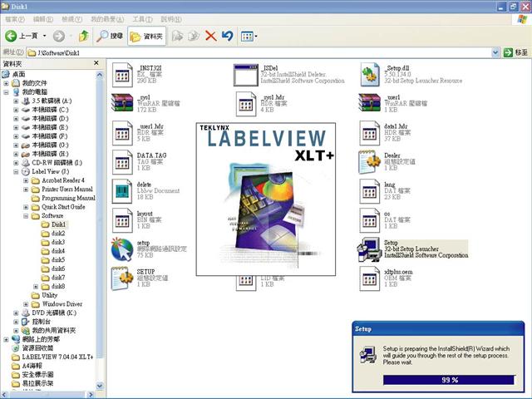Click the forward navigation arrow
The width and height of the screenshot is (532, 399).
click(x=59, y=36)
